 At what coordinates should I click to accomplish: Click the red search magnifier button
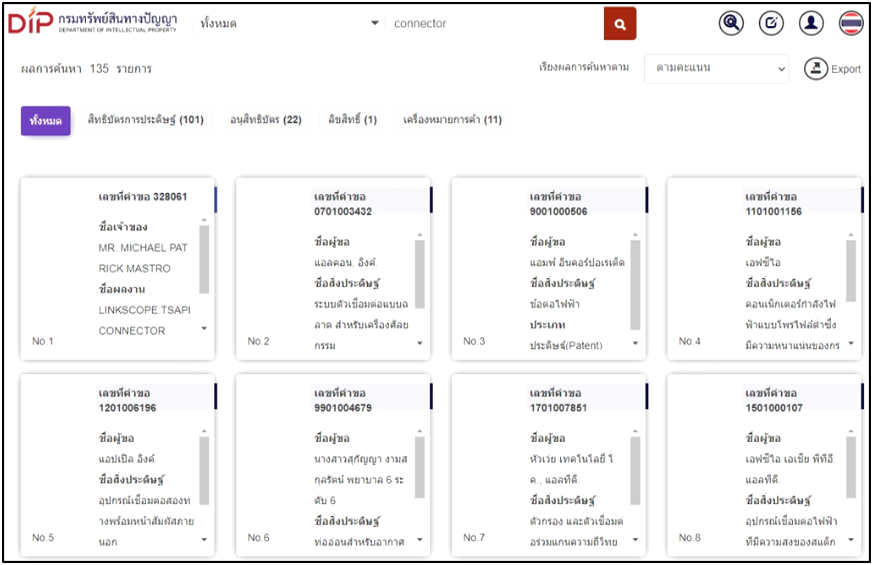[x=620, y=24]
